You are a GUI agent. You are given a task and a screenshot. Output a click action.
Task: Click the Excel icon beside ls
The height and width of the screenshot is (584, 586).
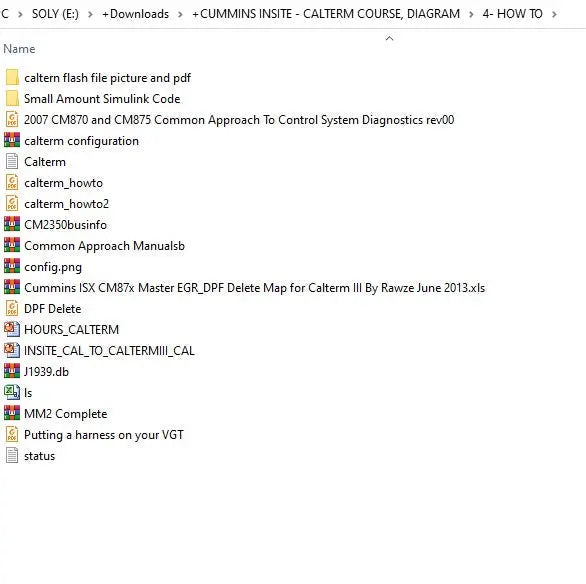point(12,393)
